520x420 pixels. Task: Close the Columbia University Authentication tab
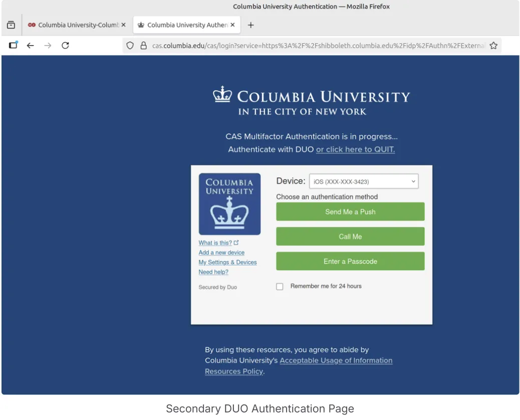point(232,25)
